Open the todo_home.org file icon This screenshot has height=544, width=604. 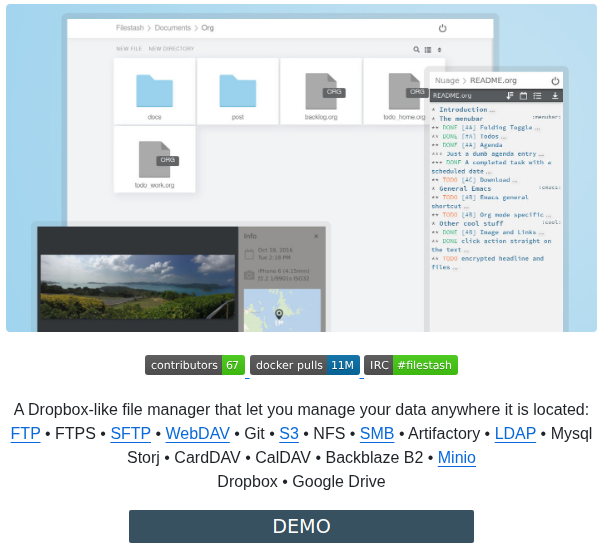[408, 91]
